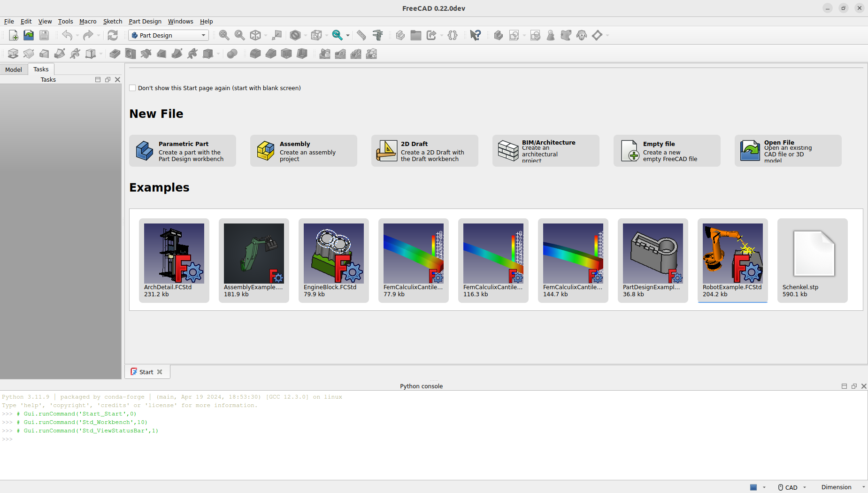Click the Measure ruler icon
The image size is (868, 493).
point(361,35)
